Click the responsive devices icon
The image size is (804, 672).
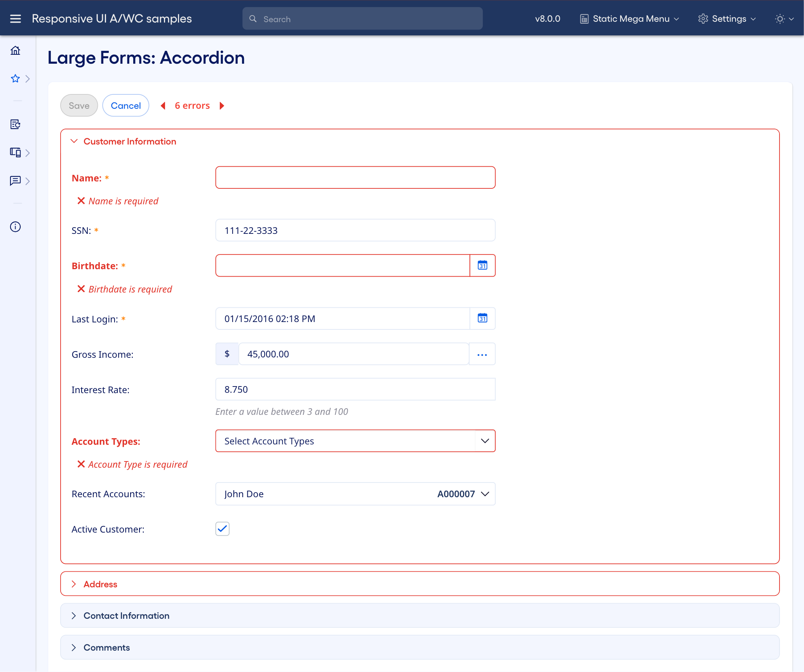pyautogui.click(x=16, y=152)
